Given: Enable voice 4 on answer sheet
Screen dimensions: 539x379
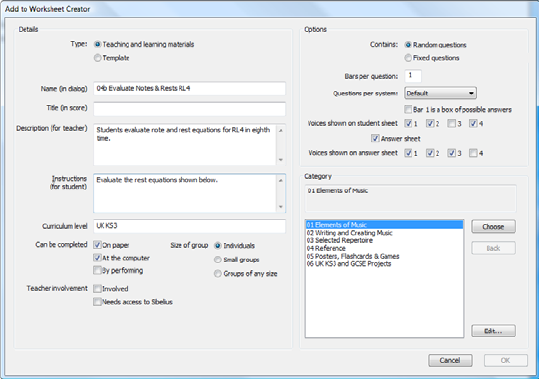Looking at the screenshot, I should click(473, 153).
